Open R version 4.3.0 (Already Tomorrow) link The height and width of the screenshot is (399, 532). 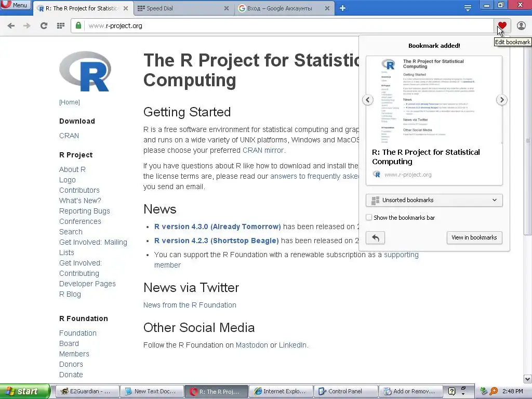(218, 227)
